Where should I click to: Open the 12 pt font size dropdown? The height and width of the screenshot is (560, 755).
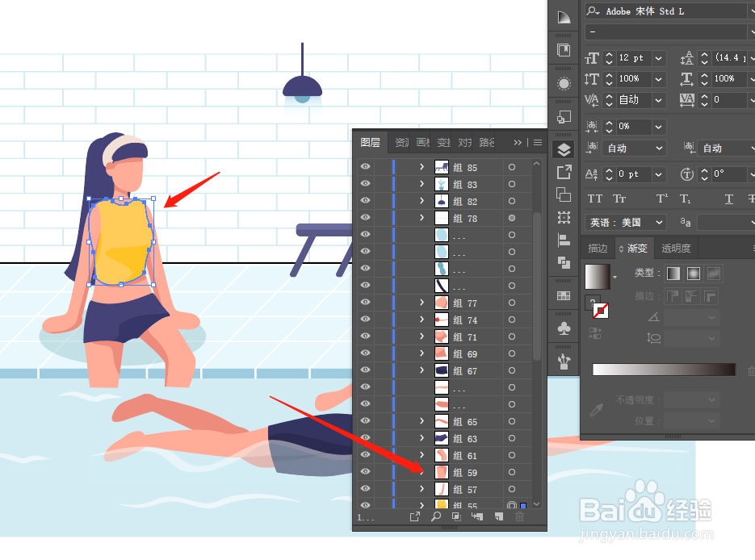tap(657, 58)
